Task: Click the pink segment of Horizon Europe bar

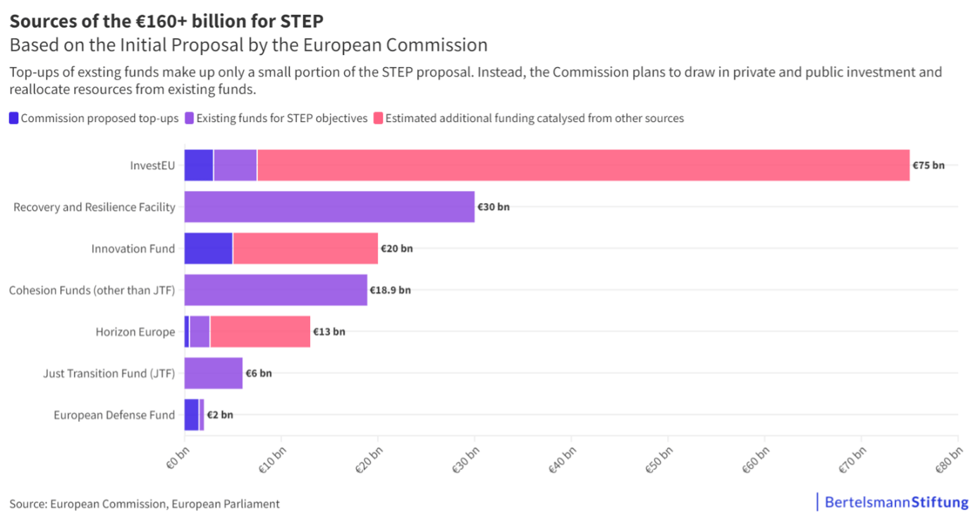Action: pos(260,332)
